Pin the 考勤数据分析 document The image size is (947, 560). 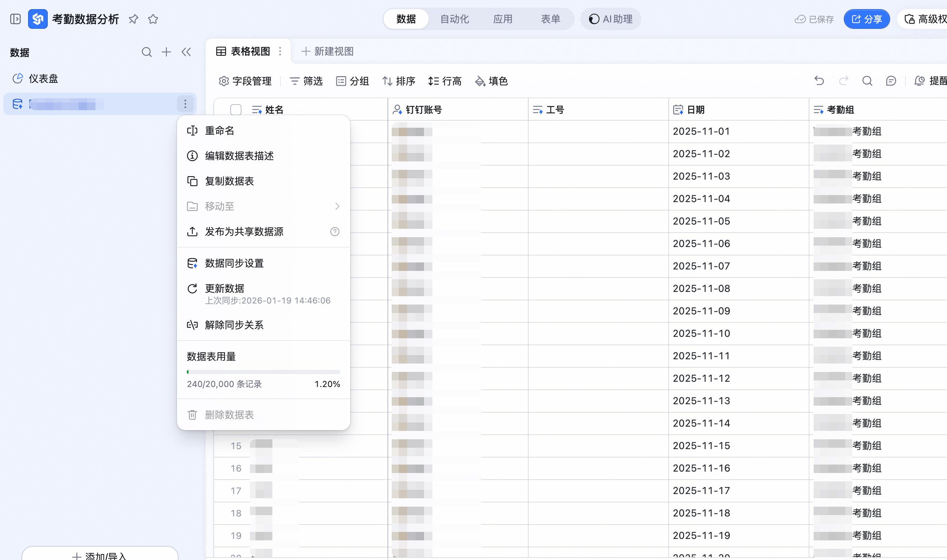click(x=133, y=19)
